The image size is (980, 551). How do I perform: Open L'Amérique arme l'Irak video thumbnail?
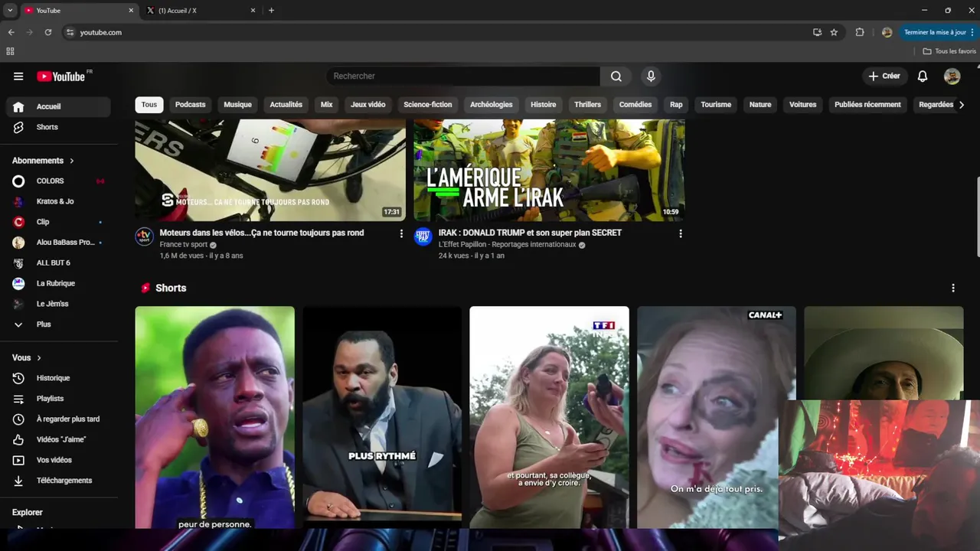coord(549,170)
